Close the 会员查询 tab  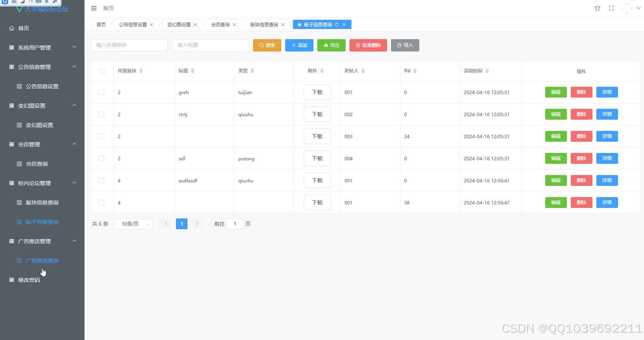pyautogui.click(x=234, y=24)
